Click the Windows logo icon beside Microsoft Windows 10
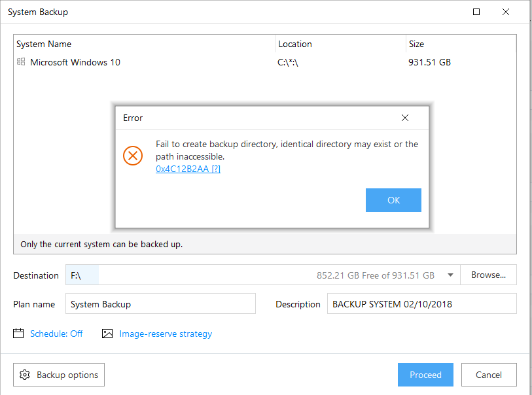This screenshot has width=532, height=395. tap(21, 61)
